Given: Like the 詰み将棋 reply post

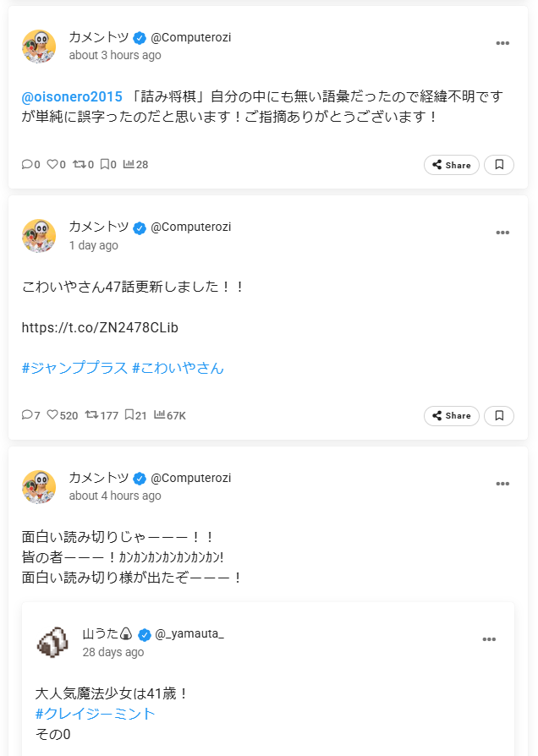Looking at the screenshot, I should 52,164.
